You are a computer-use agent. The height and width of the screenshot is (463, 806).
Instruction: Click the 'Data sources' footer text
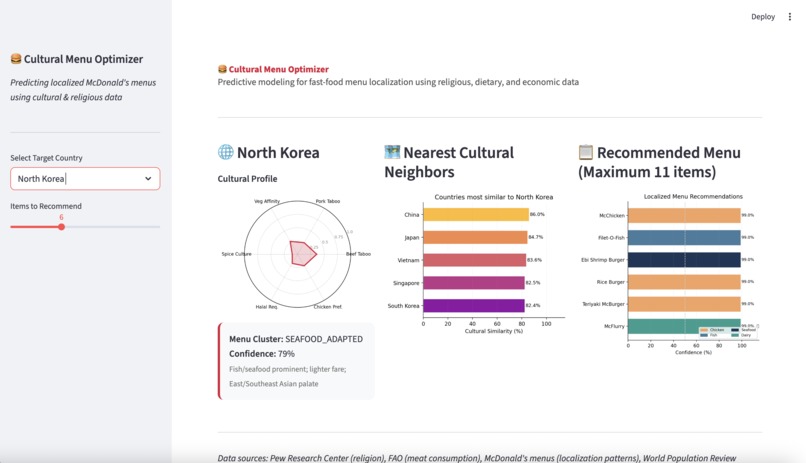click(x=477, y=458)
